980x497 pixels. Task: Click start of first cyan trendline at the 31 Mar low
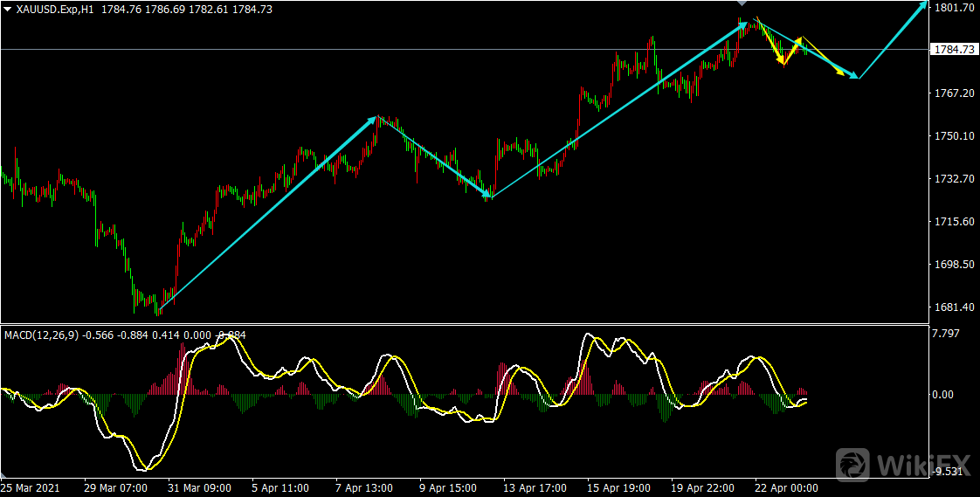click(x=159, y=309)
